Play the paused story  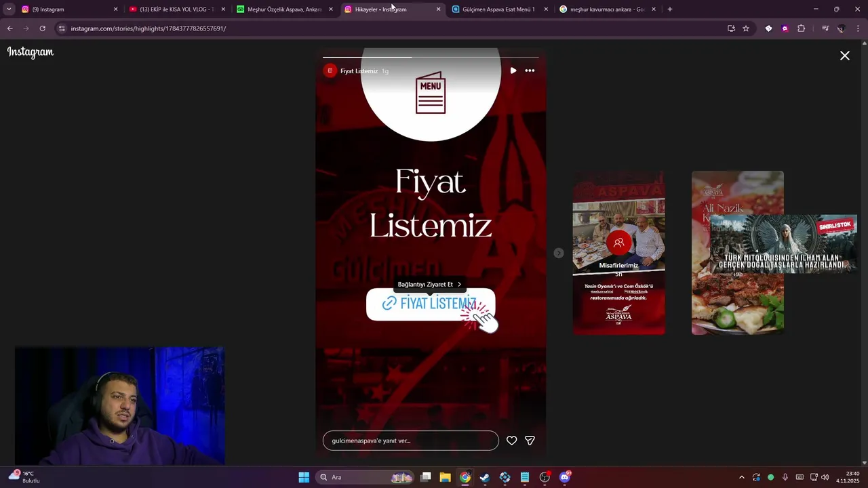tap(513, 70)
